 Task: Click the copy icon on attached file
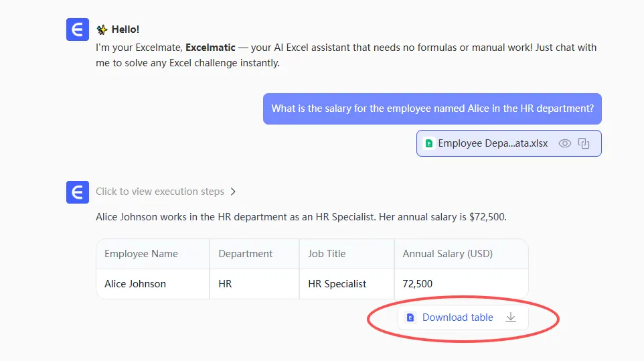pyautogui.click(x=584, y=143)
